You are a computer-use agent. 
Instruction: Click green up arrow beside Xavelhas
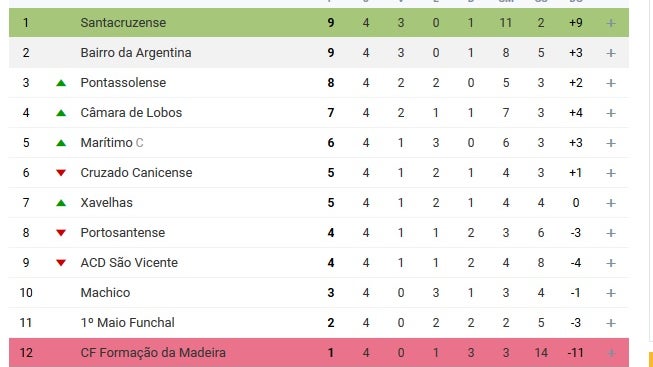coord(61,203)
